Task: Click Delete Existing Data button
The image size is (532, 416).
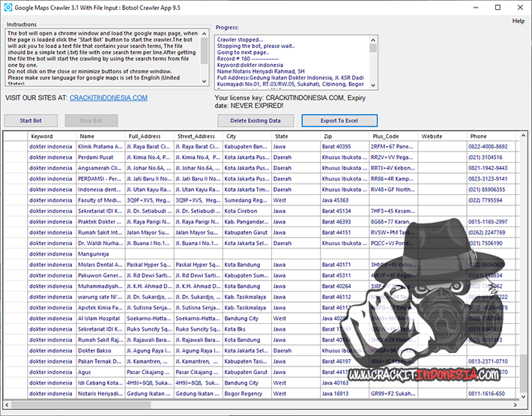Action: (255, 120)
